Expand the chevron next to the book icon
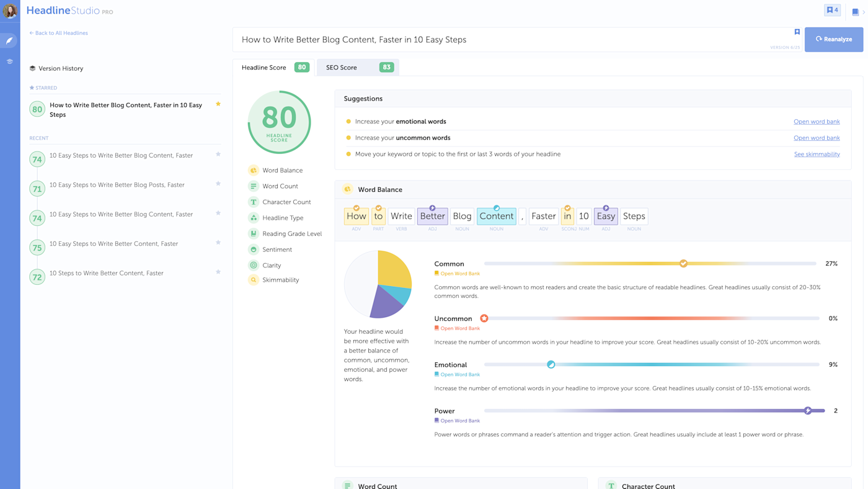The height and width of the screenshot is (489, 868). point(864,12)
